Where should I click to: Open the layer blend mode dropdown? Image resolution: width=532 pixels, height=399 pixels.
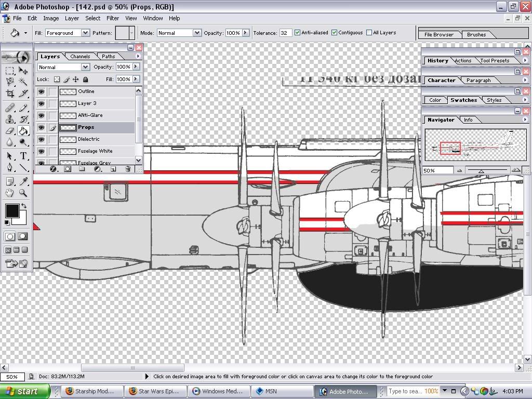pyautogui.click(x=86, y=67)
